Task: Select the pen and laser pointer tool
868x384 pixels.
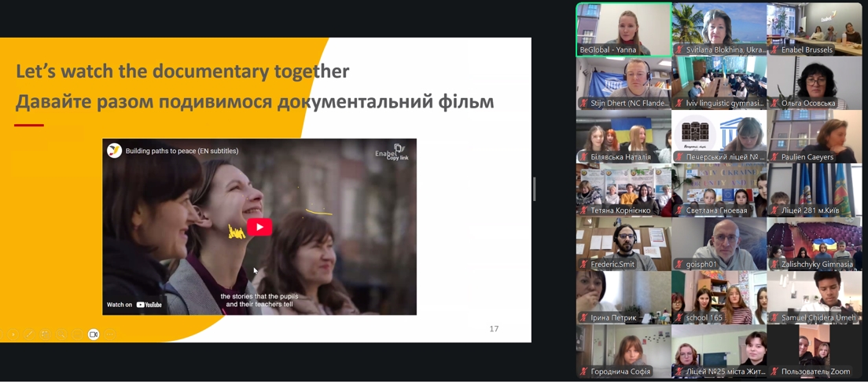Action: (29, 335)
